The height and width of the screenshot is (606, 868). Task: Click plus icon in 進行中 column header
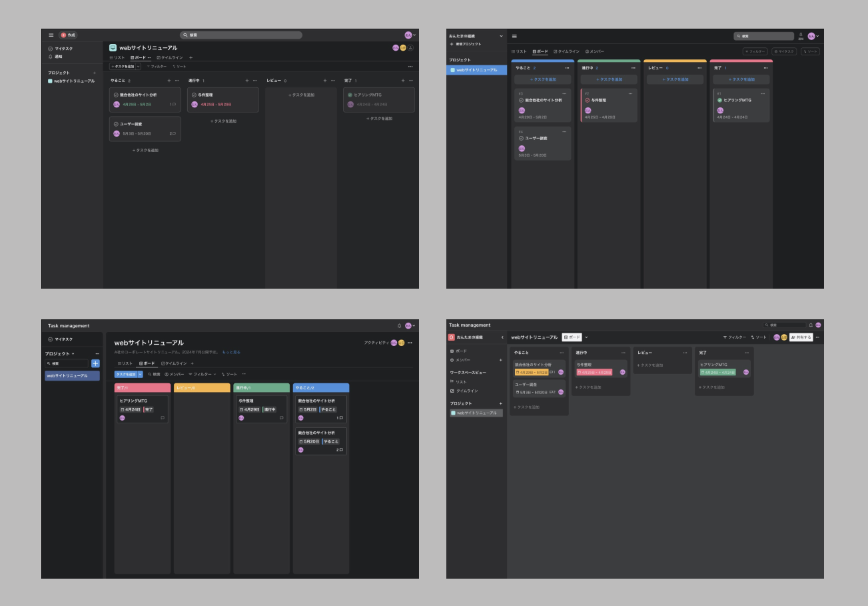tap(246, 81)
